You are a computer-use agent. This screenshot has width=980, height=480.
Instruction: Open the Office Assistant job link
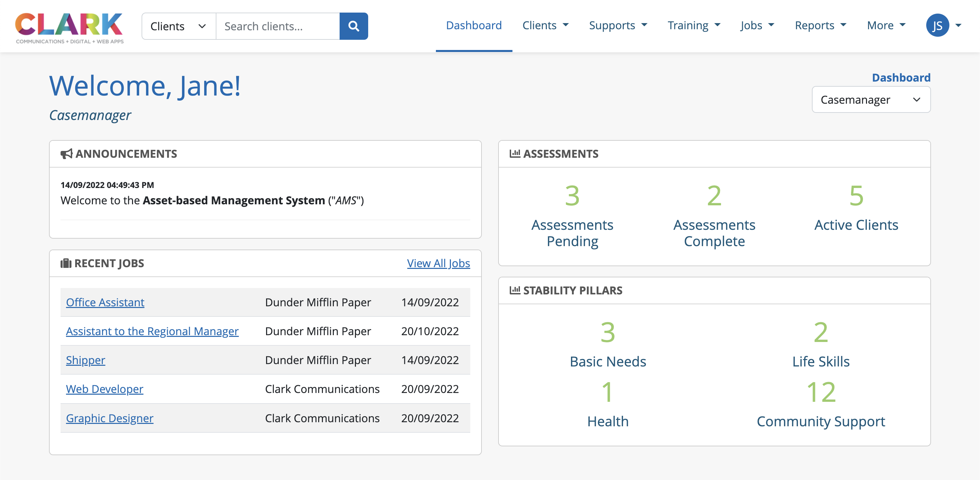(105, 302)
